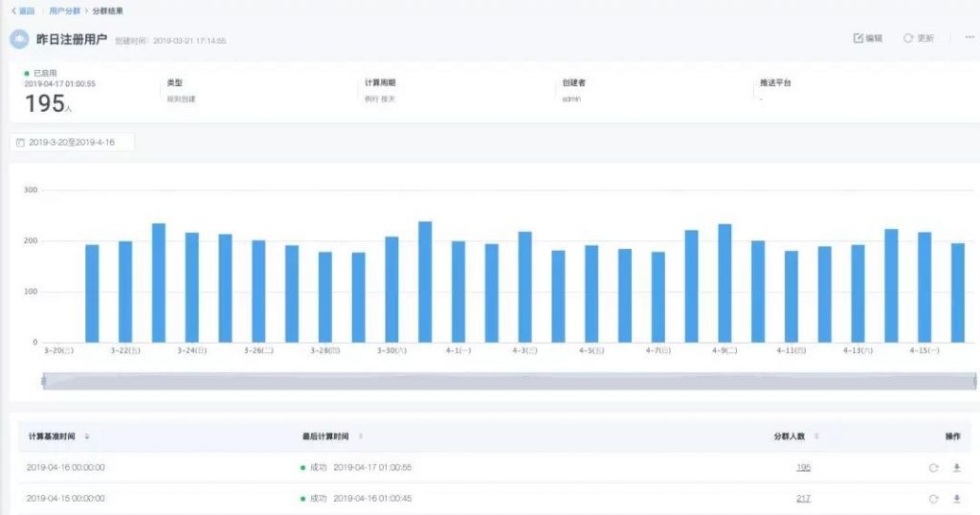
Task: Click the 4-11 bar in the chart
Action: pyautogui.click(x=791, y=296)
